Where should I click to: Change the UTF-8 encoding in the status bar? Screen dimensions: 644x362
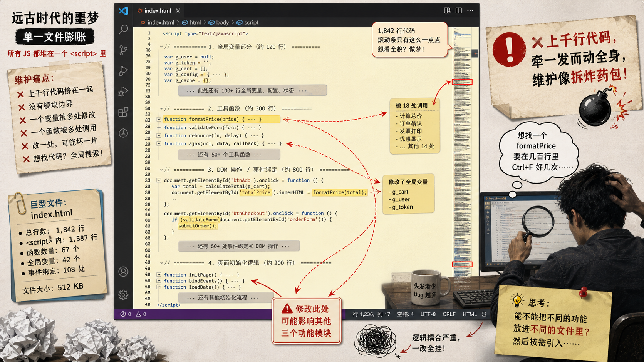tap(428, 314)
